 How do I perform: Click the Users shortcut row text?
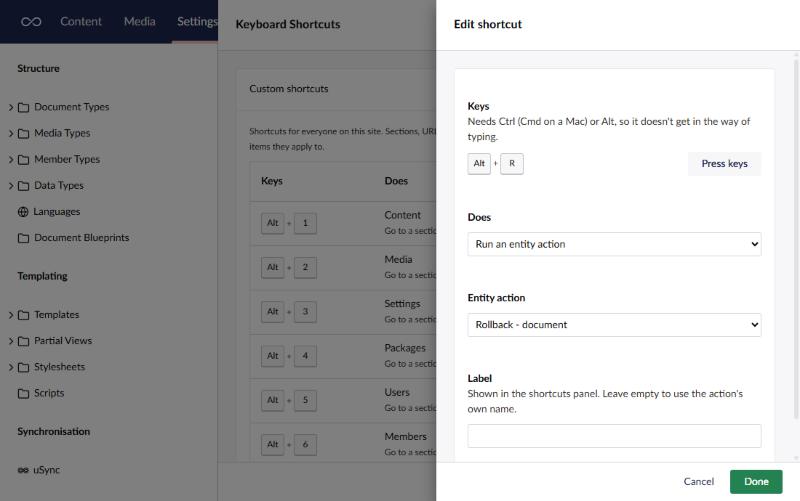click(x=397, y=392)
